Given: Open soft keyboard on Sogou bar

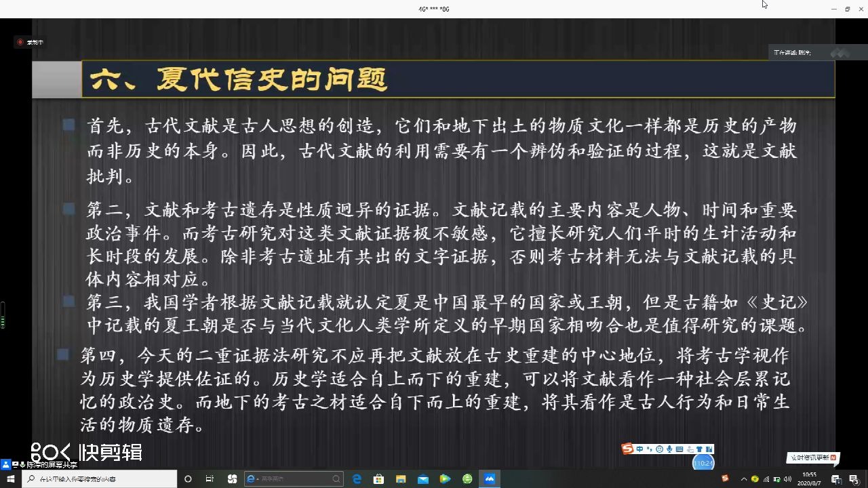Looking at the screenshot, I should tap(679, 449).
